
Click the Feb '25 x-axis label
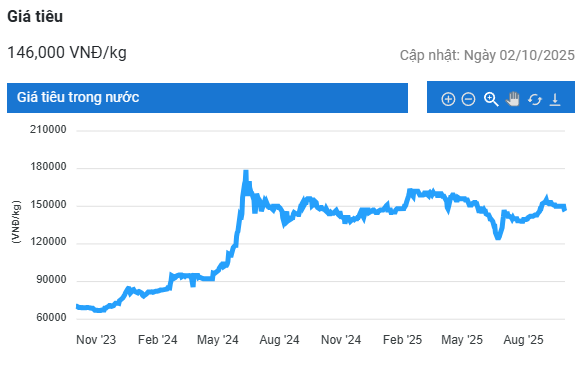click(x=402, y=340)
